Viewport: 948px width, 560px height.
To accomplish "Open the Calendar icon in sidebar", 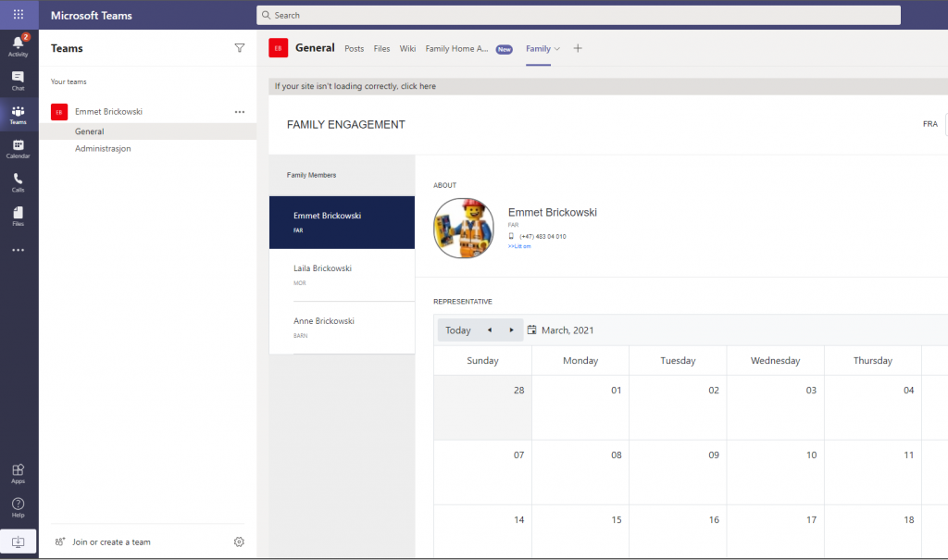I will tap(19, 149).
